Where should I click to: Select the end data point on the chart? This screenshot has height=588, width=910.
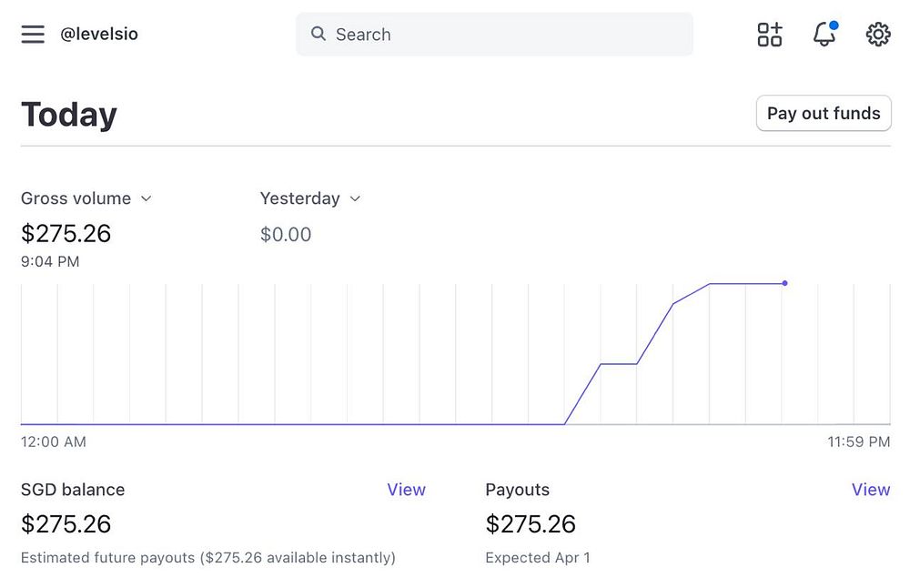[x=784, y=283]
